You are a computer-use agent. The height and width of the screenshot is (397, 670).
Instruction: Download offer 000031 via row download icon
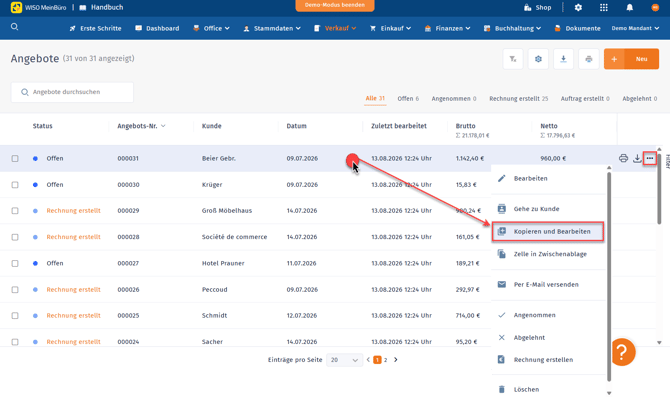point(637,158)
